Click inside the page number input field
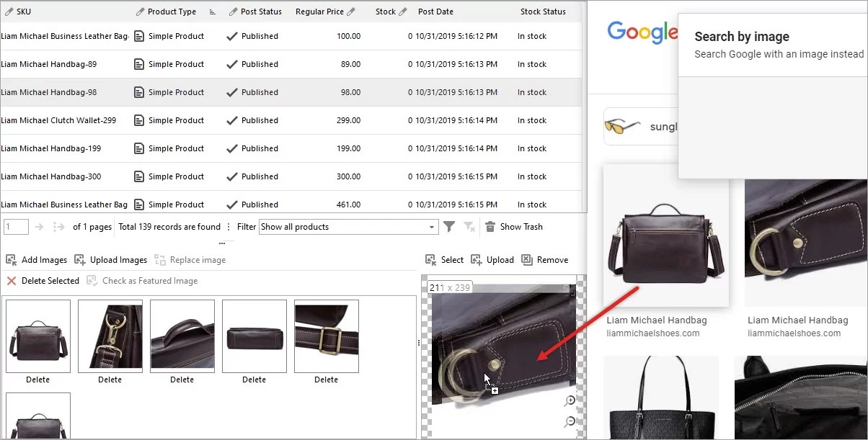Viewport: 868px width, 440px height. [15, 227]
